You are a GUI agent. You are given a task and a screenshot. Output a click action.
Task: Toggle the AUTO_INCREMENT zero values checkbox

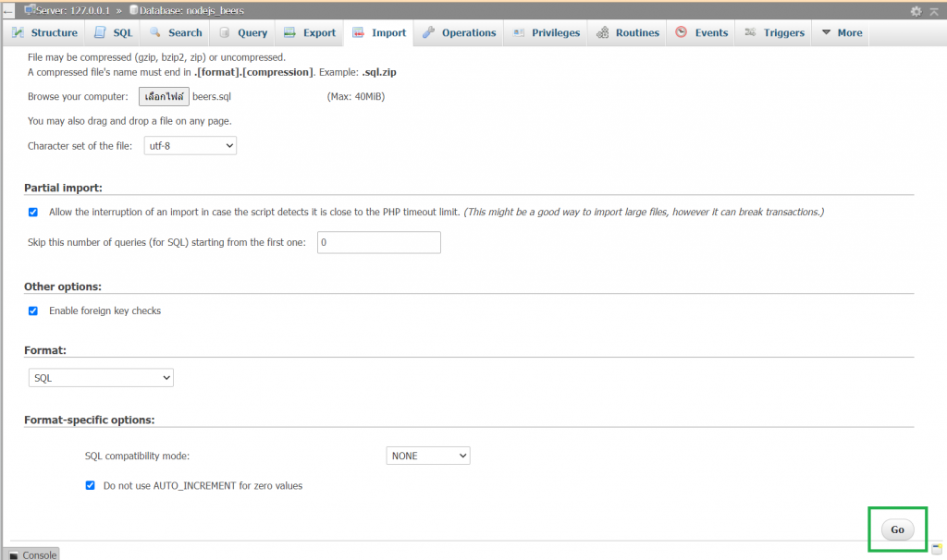(90, 485)
